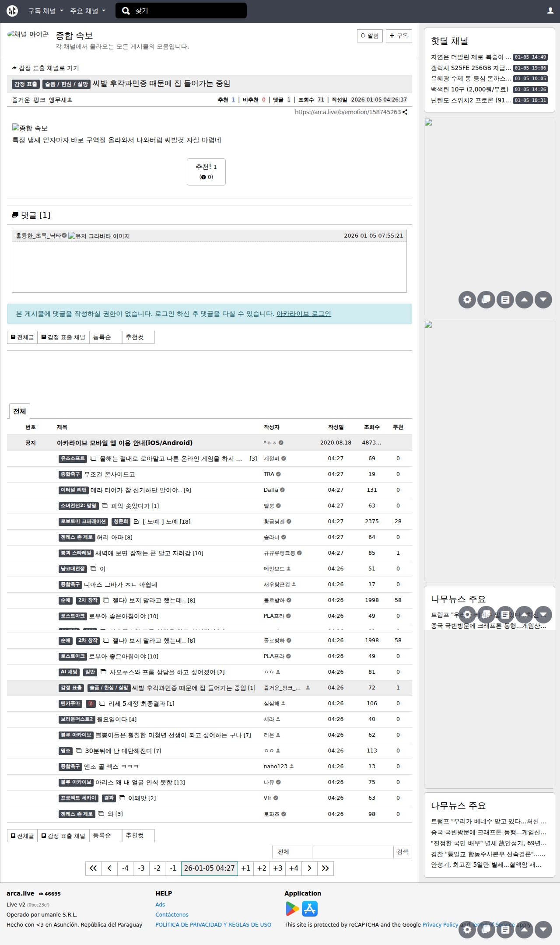560x945 pixels.
Task: Open the Google Play store icon
Action: 292,909
